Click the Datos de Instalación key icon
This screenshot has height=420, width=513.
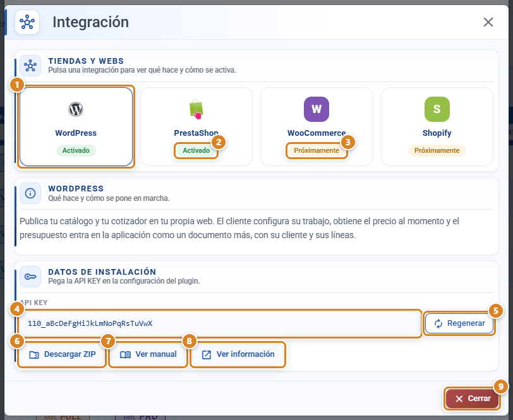[x=30, y=277]
